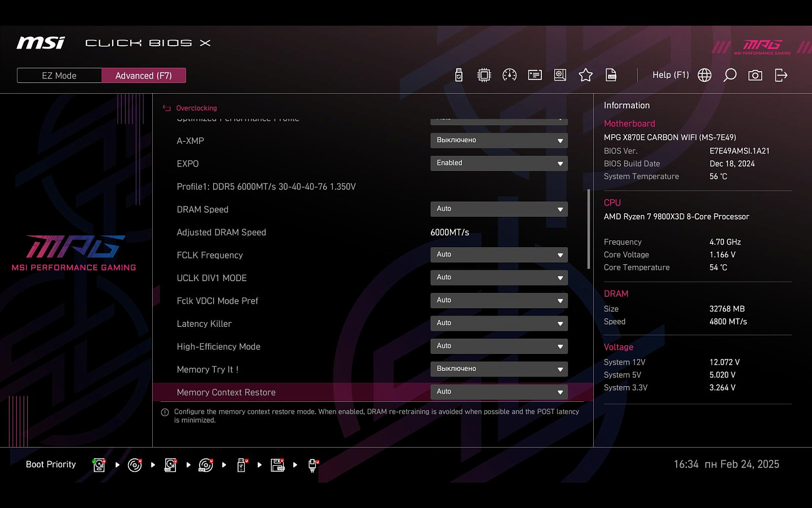This screenshot has width=812, height=508.
Task: Click the Boot Priority label
Action: click(51, 465)
